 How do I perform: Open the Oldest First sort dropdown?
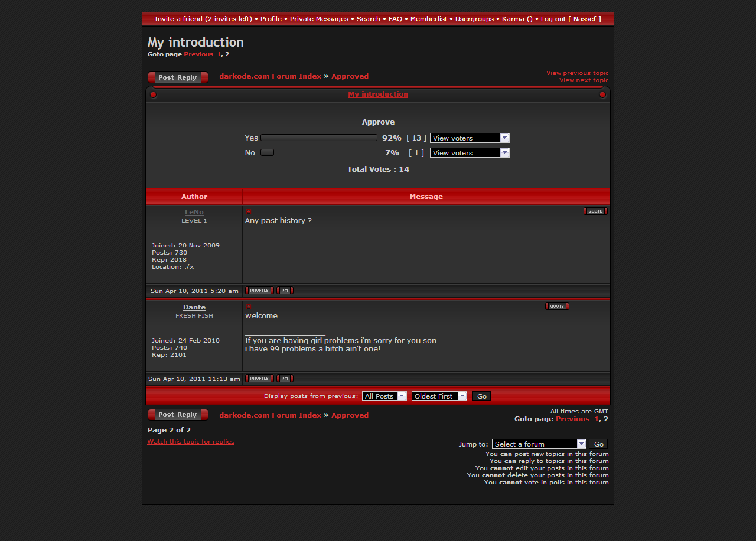[439, 396]
